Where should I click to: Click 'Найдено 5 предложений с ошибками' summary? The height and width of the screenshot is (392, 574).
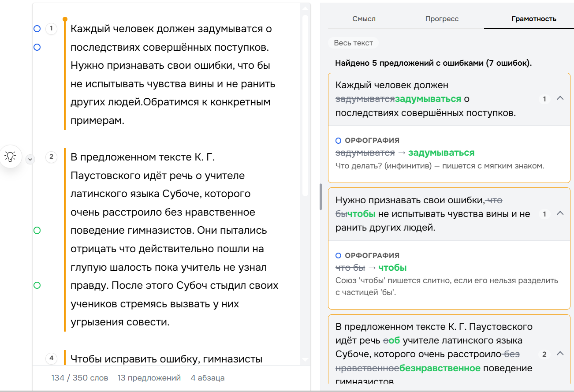(433, 63)
